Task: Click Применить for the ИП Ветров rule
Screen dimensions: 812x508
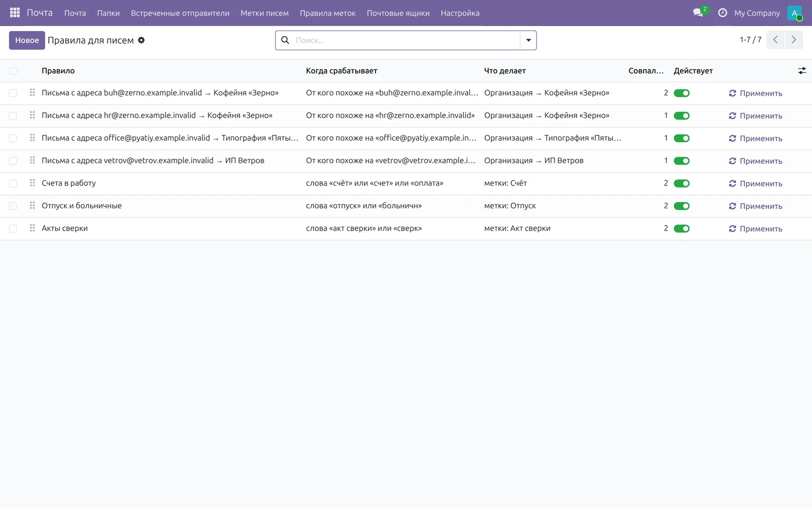Action: tap(756, 161)
